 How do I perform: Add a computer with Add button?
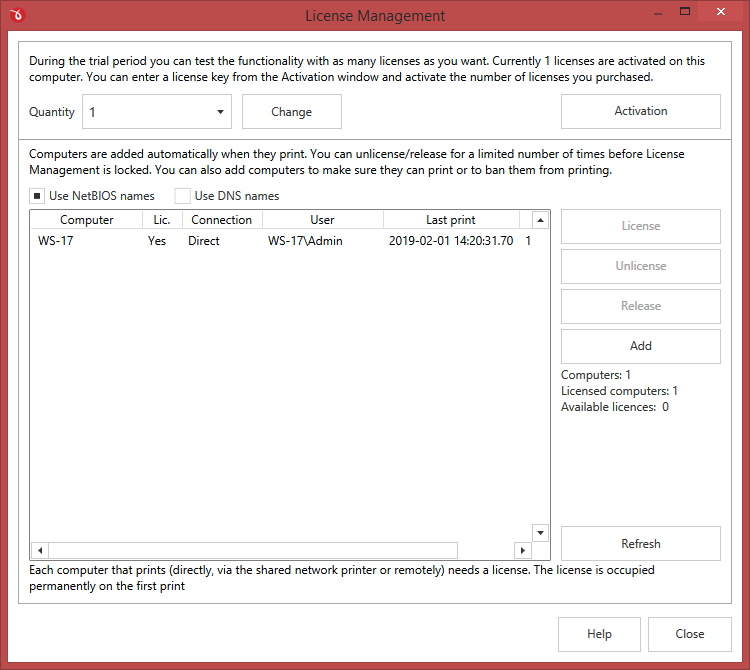pyautogui.click(x=640, y=346)
